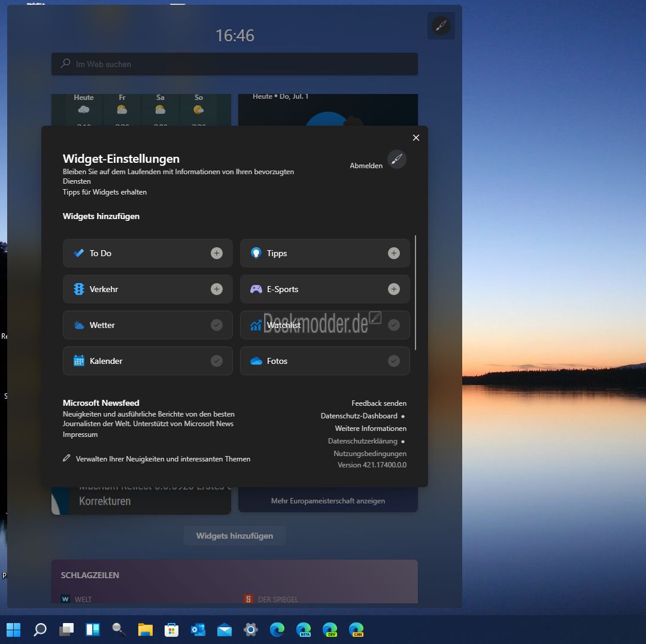
Task: Click the Tipps lightbulb icon
Action: [x=256, y=253]
